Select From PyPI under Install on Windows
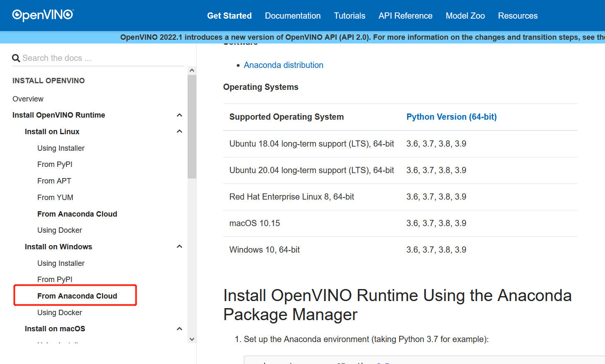The height and width of the screenshot is (364, 605). [55, 279]
